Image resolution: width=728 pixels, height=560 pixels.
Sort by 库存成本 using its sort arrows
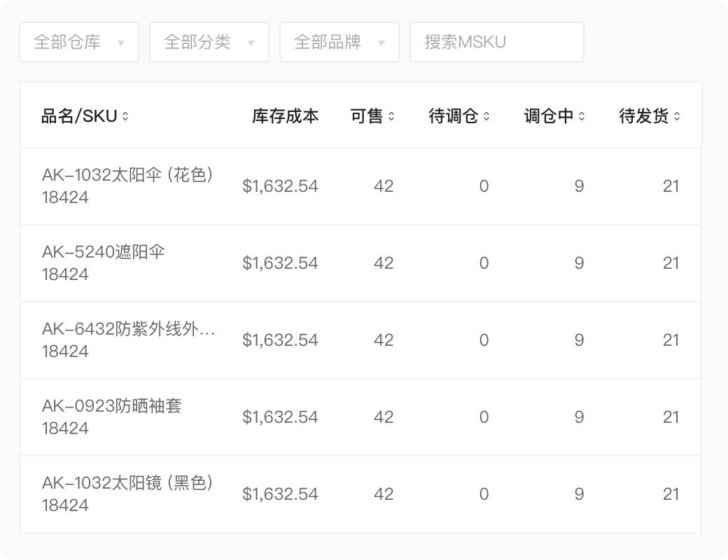[x=282, y=115]
